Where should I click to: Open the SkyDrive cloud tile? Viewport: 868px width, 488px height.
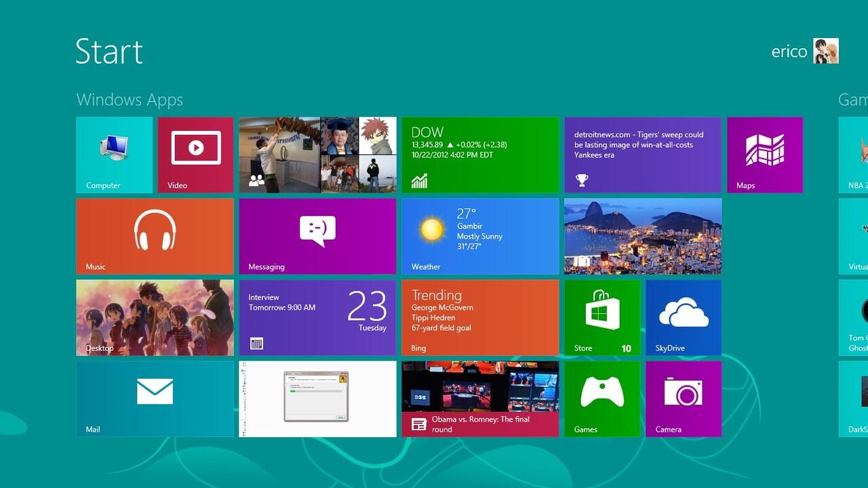[684, 317]
